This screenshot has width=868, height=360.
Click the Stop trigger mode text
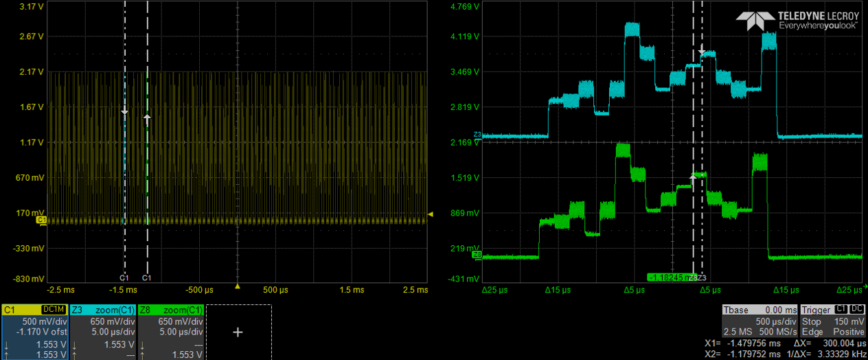click(811, 322)
